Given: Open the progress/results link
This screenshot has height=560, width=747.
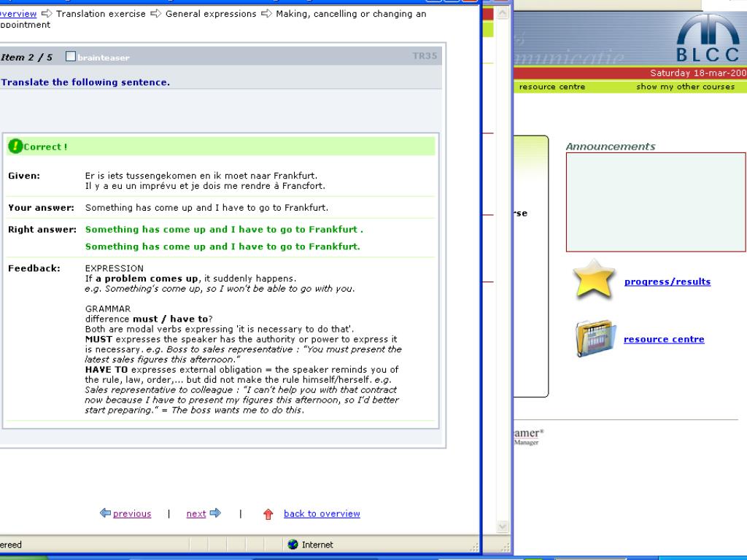Looking at the screenshot, I should [x=667, y=281].
